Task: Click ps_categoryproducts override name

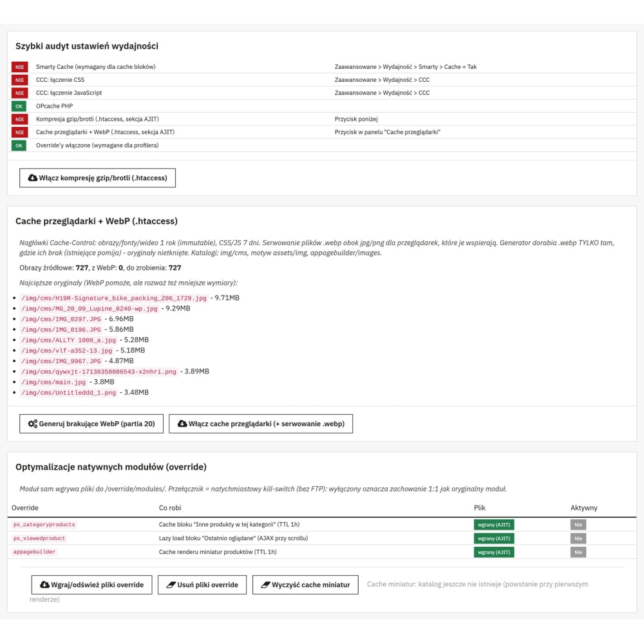Action: (44, 524)
